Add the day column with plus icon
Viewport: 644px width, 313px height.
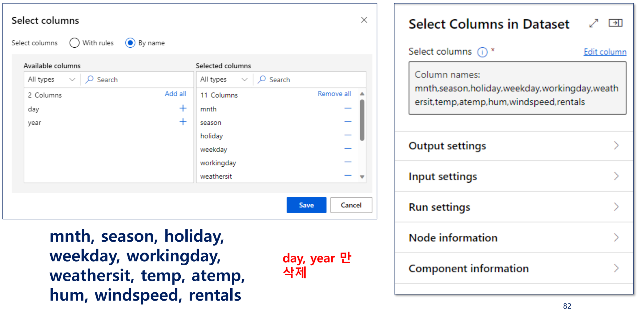coord(183,108)
